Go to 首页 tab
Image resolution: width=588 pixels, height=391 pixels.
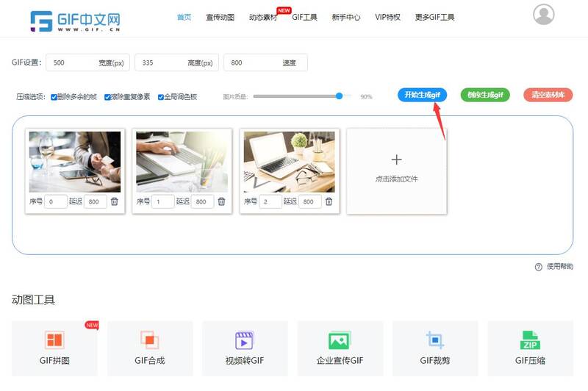[x=184, y=17]
